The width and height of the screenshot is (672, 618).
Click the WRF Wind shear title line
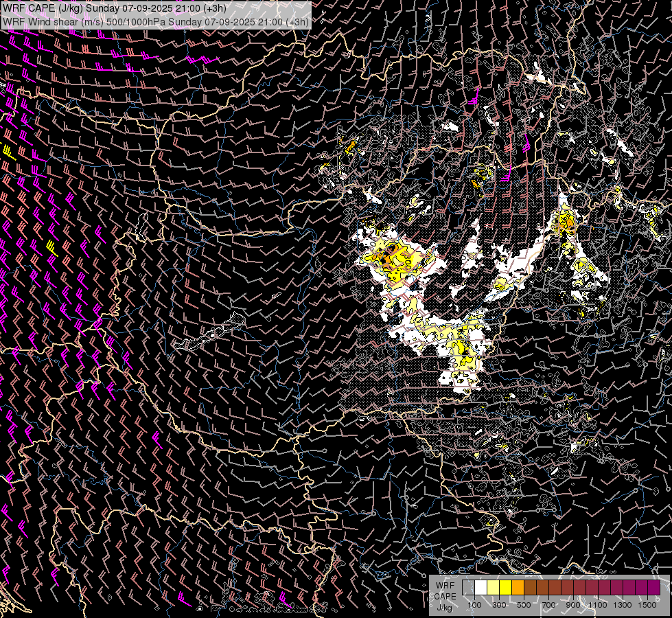pyautogui.click(x=156, y=21)
